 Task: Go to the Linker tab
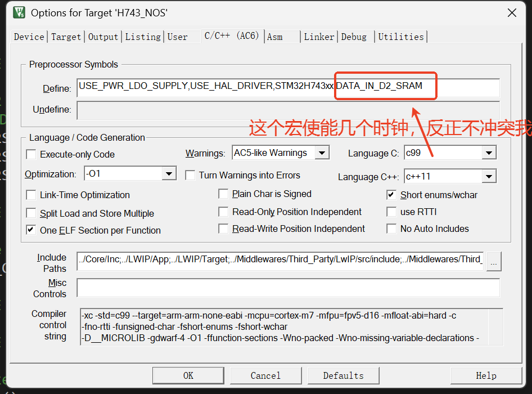[319, 37]
